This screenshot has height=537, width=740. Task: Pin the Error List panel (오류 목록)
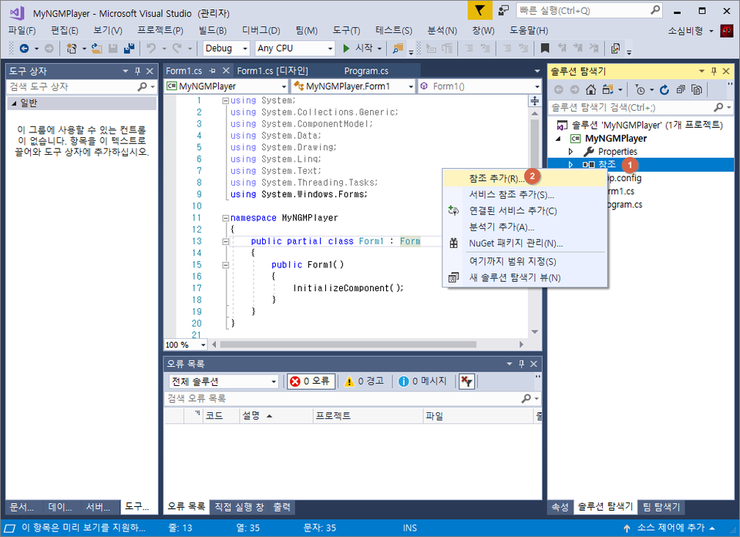521,364
